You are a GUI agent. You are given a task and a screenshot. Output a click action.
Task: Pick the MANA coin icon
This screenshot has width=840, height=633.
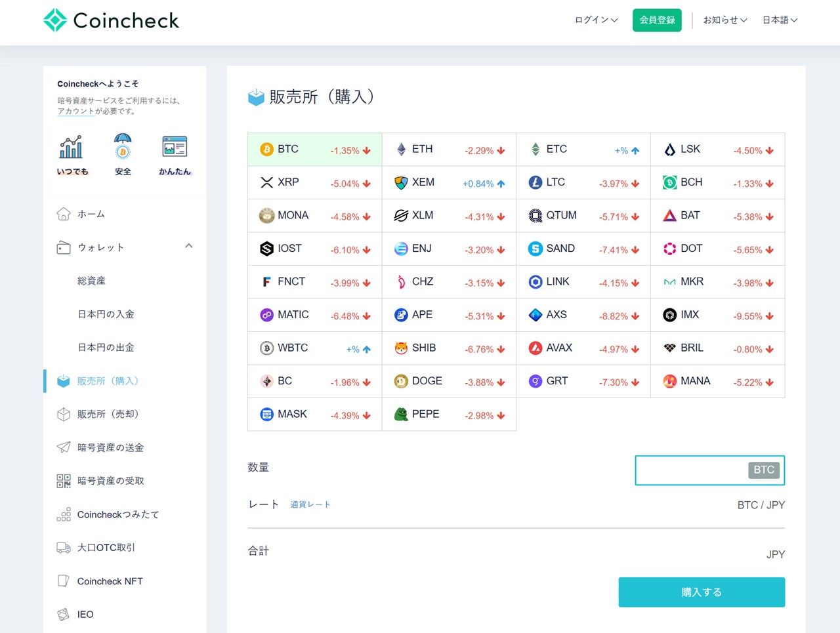[669, 381]
